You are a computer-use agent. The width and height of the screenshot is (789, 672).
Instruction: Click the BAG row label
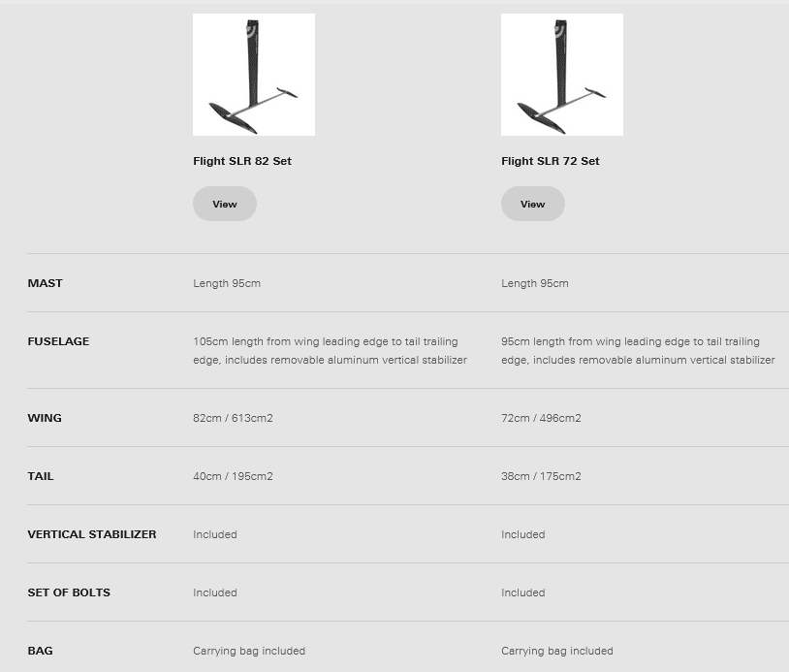point(40,651)
